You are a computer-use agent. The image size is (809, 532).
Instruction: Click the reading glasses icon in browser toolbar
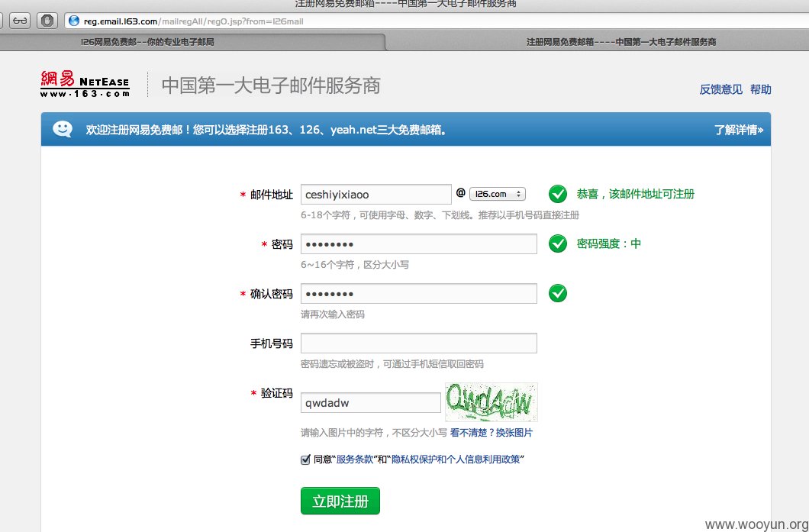(x=20, y=21)
